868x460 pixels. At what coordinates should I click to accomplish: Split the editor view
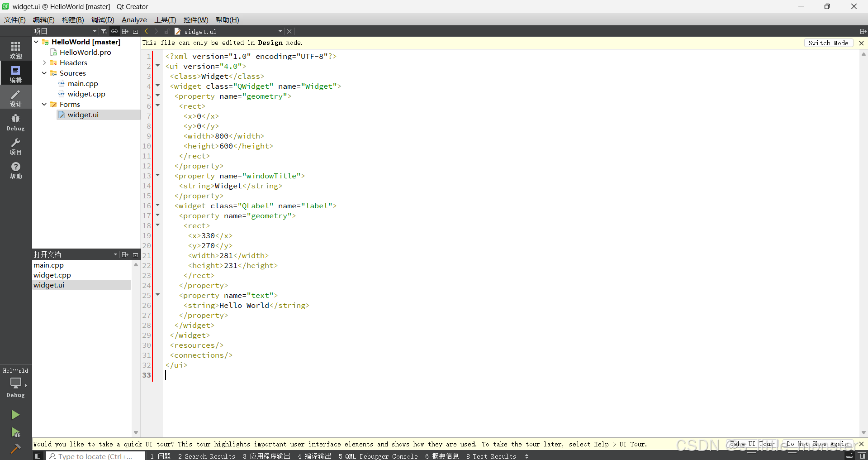click(863, 31)
